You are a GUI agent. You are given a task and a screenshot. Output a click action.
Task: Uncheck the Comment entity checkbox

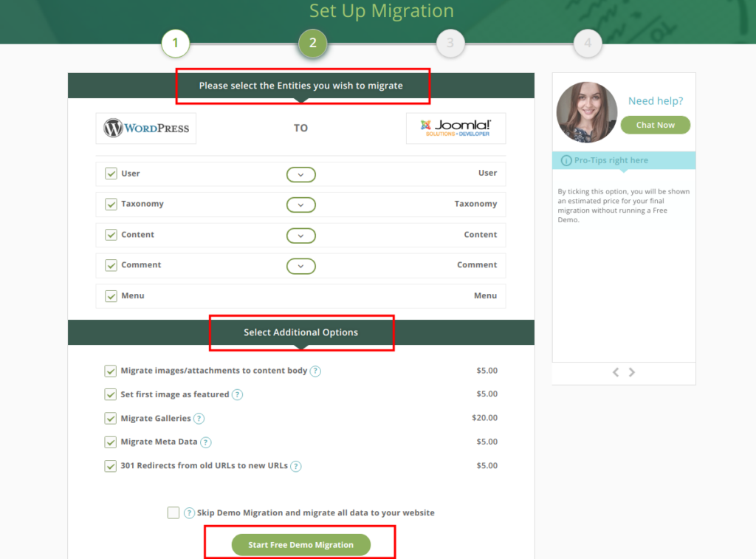click(x=111, y=265)
